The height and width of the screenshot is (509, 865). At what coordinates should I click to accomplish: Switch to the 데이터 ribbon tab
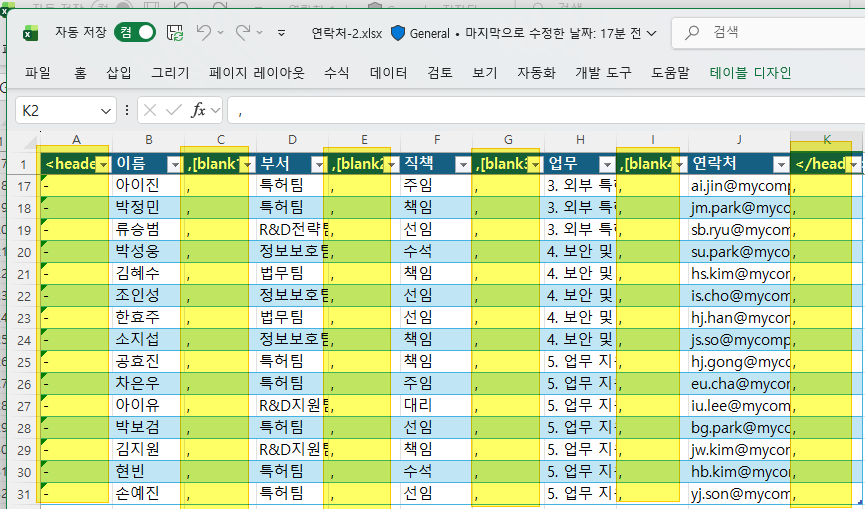click(x=388, y=73)
